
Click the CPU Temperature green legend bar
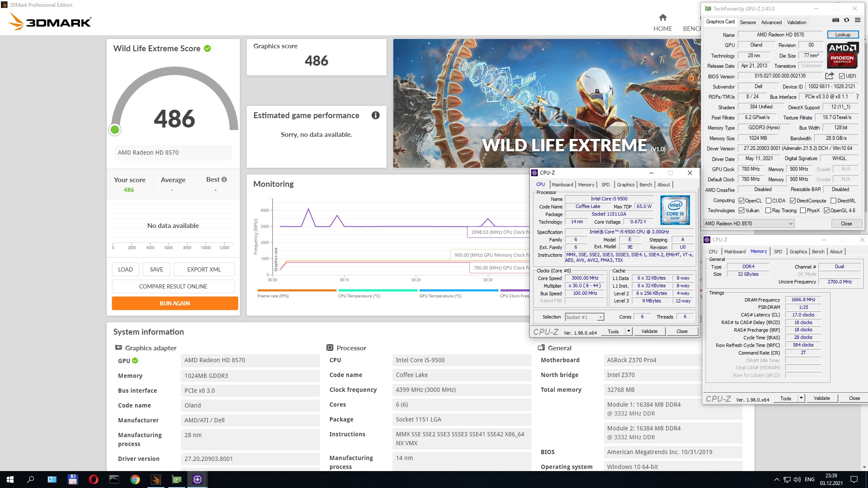[378, 290]
